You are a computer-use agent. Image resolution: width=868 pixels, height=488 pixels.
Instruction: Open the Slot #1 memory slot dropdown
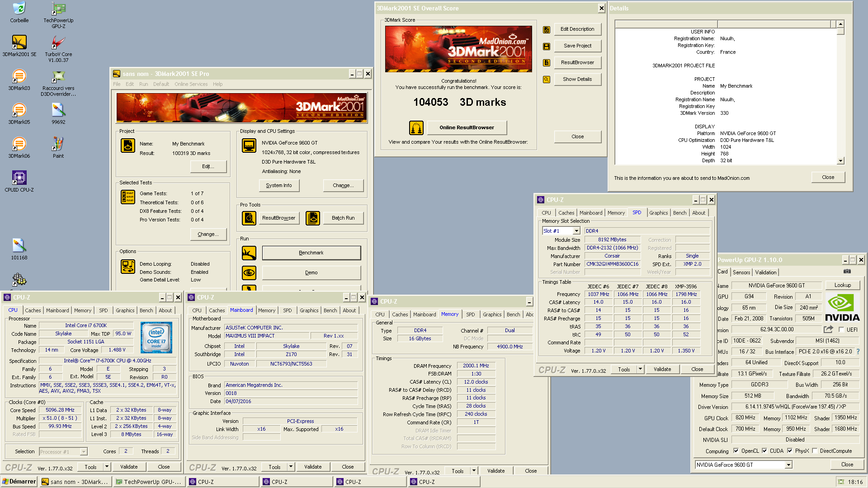[x=576, y=231]
